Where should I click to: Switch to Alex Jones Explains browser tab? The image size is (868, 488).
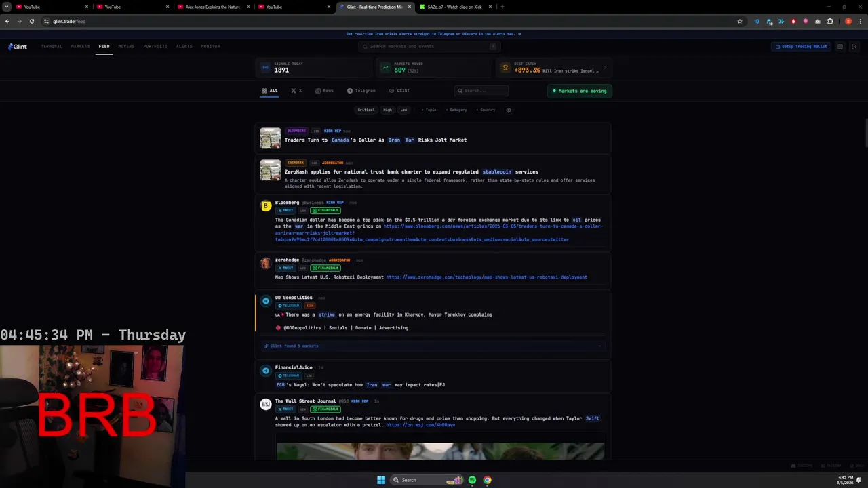click(212, 7)
